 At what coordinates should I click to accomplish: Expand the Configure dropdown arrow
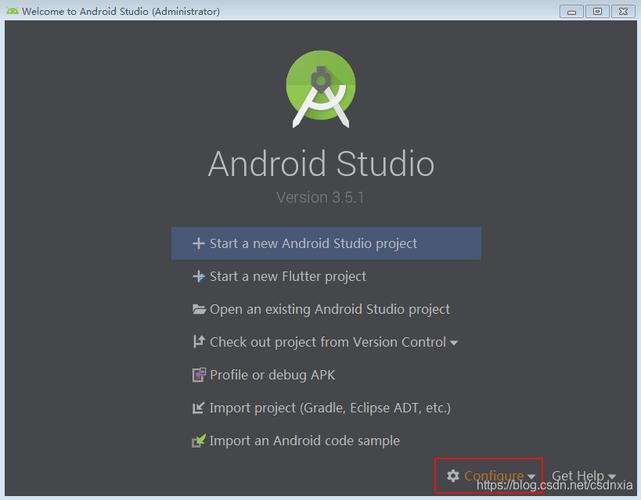(x=531, y=477)
